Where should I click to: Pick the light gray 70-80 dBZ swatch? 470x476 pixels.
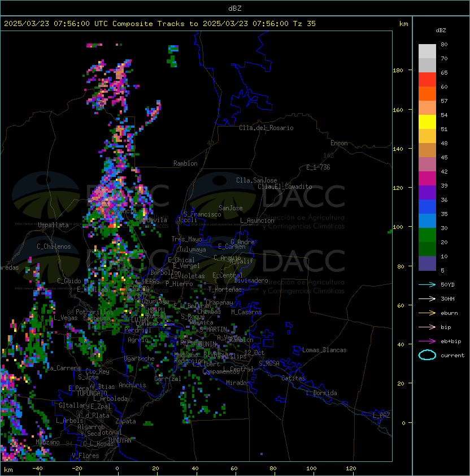pyautogui.click(x=427, y=51)
